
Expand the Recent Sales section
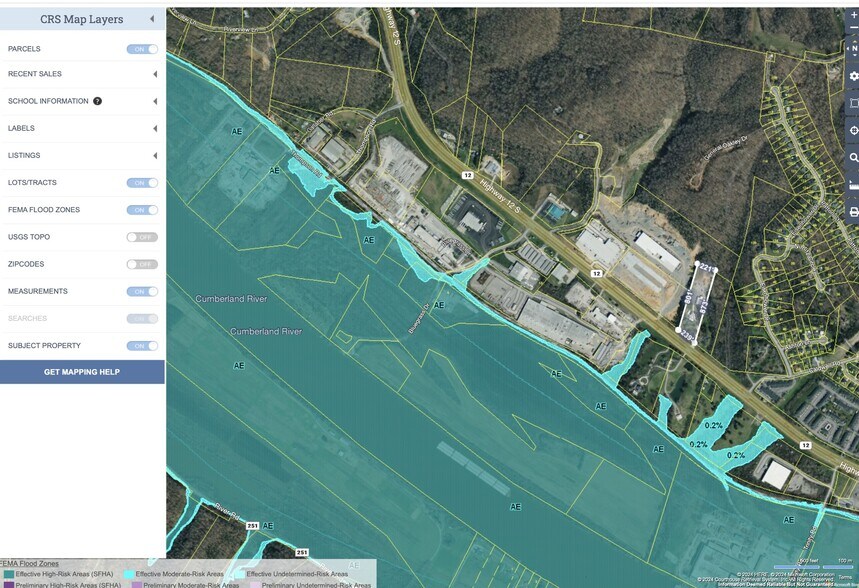[x=154, y=74]
